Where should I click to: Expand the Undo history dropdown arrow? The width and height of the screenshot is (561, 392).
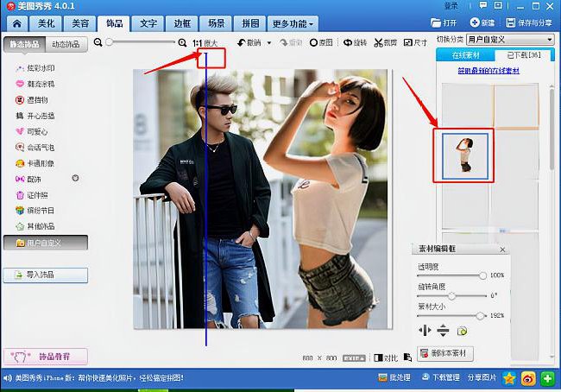269,43
